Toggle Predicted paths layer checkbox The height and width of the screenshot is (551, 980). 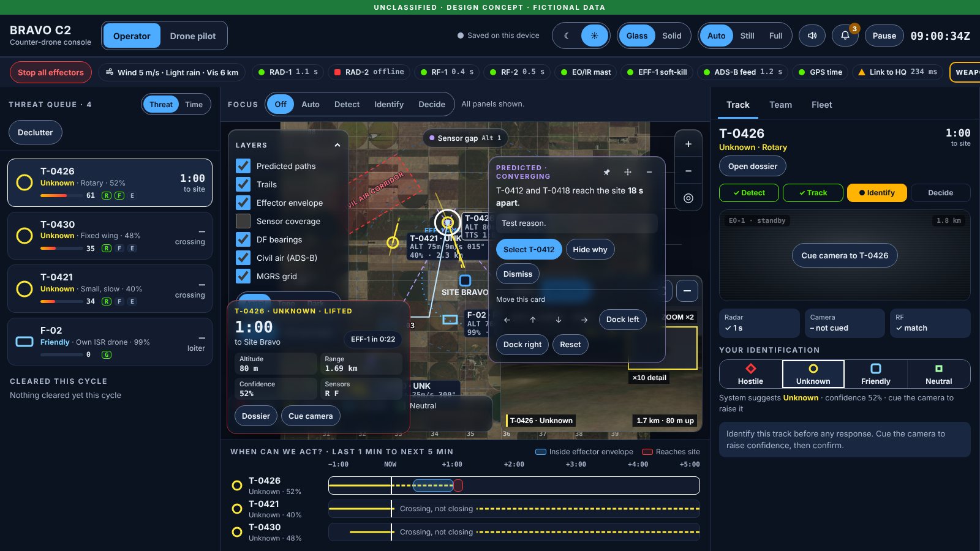click(x=243, y=166)
